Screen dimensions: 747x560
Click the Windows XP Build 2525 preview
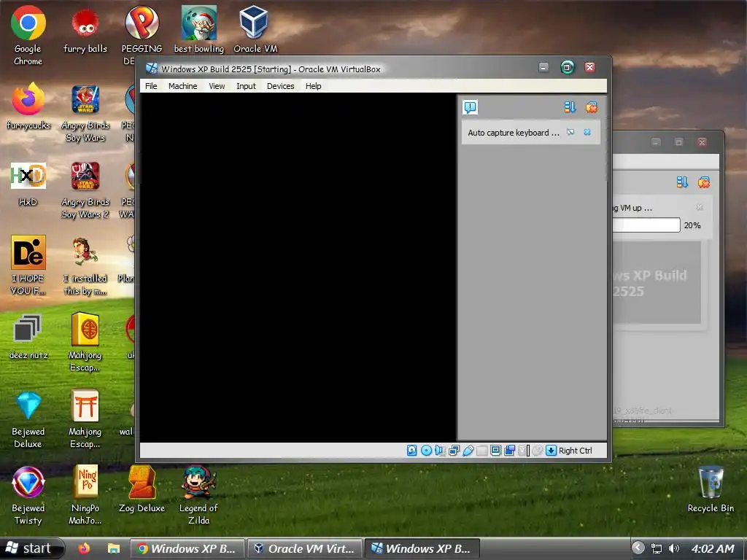(657, 283)
